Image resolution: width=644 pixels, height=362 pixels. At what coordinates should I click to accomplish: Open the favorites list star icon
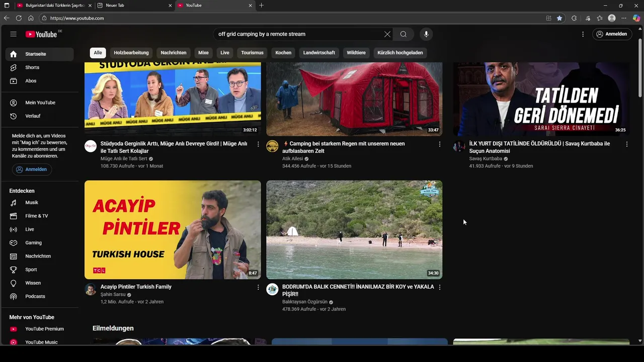click(600, 18)
